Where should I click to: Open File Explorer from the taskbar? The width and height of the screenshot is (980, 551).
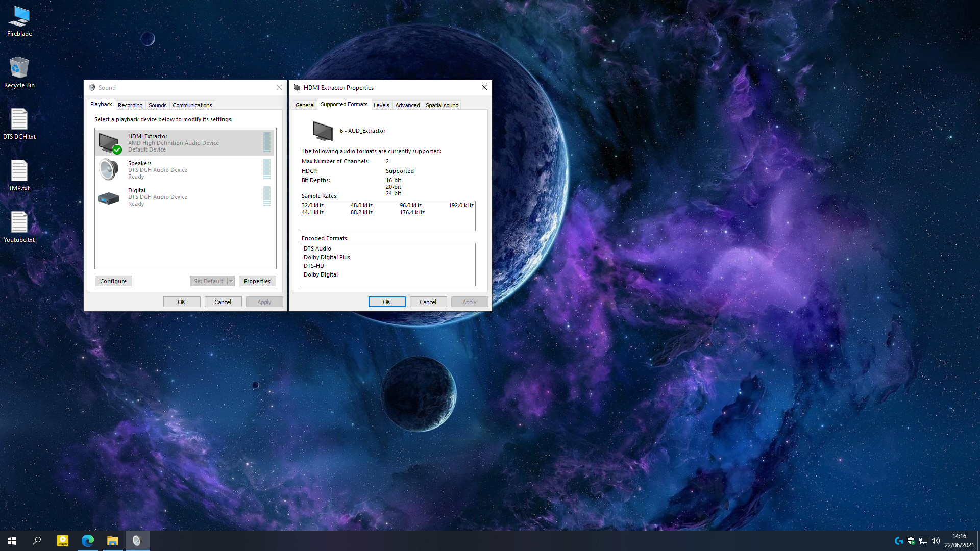tap(112, 541)
